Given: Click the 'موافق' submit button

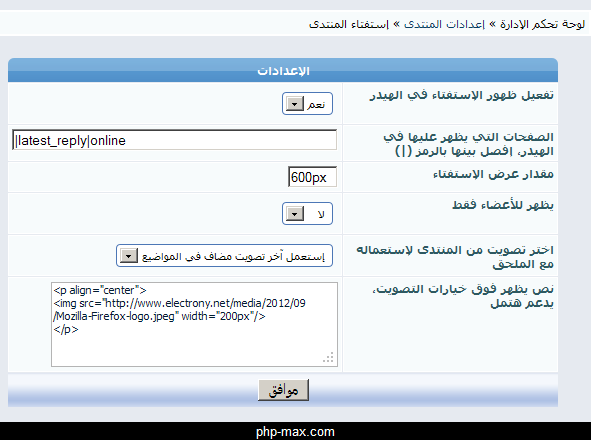Looking at the screenshot, I should coord(283,390).
